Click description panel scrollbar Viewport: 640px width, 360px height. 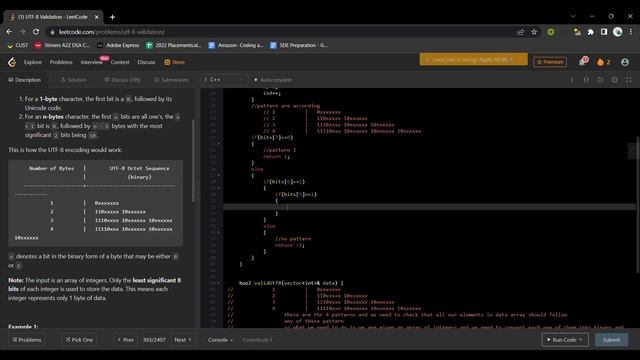193,160
